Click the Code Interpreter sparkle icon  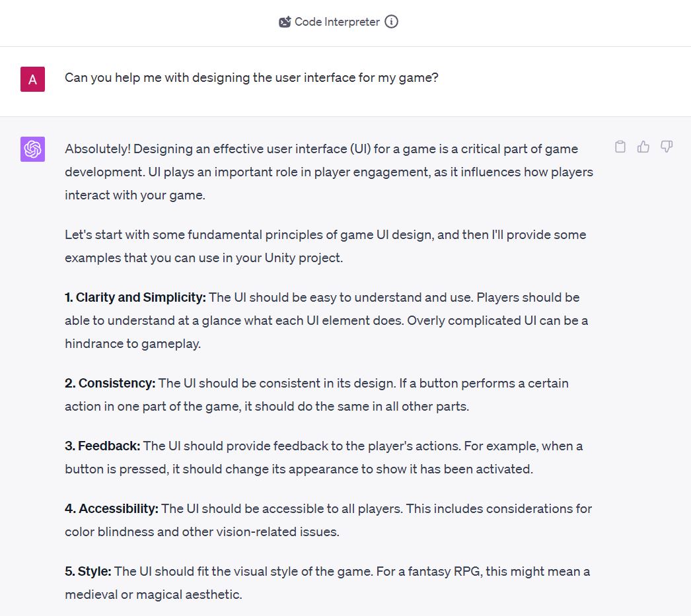coord(285,22)
